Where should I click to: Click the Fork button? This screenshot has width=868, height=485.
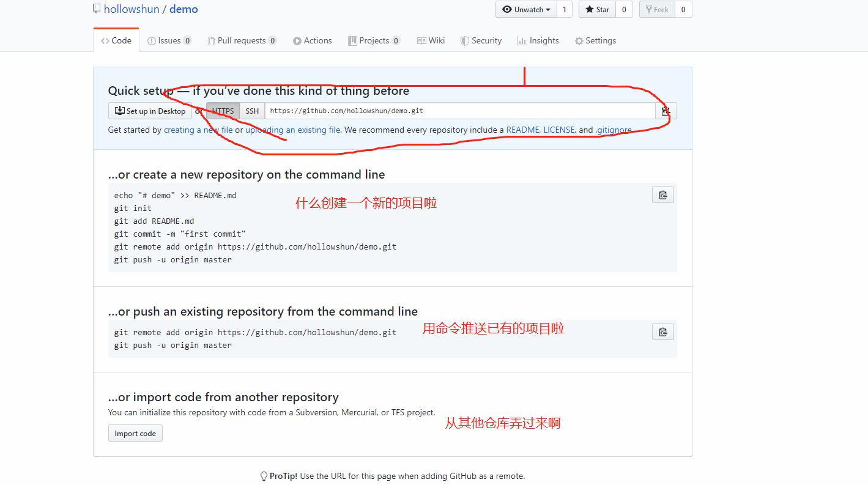pos(657,9)
